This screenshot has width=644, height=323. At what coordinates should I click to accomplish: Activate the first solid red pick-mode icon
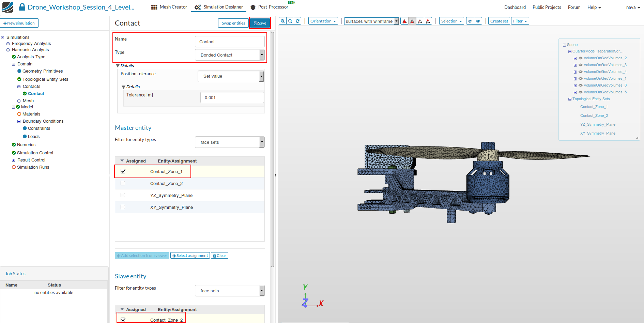pyautogui.click(x=404, y=21)
